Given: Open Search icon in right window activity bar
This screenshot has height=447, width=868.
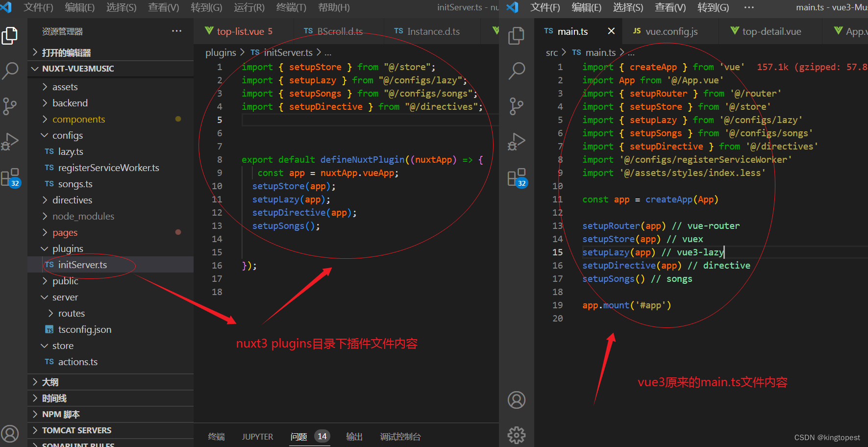Looking at the screenshot, I should tap(517, 71).
